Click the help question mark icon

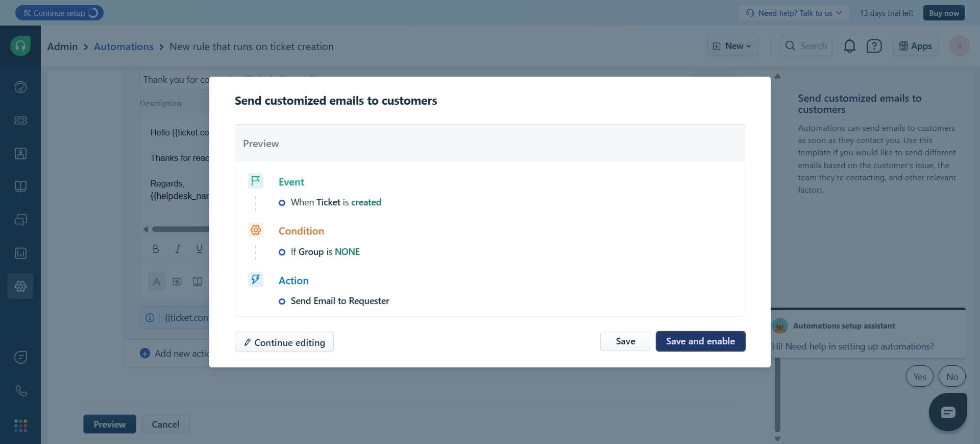[874, 46]
